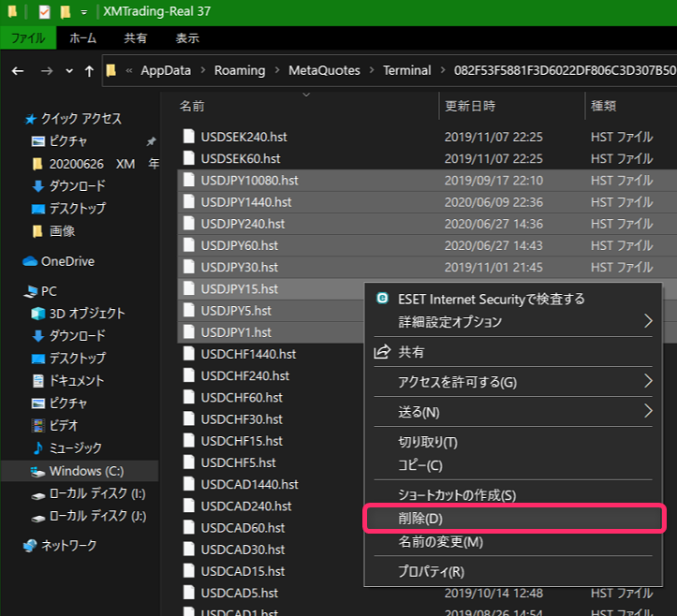Image resolution: width=677 pixels, height=616 pixels.
Task: Click the New Folder quick access toolbar icon
Action: (66, 11)
